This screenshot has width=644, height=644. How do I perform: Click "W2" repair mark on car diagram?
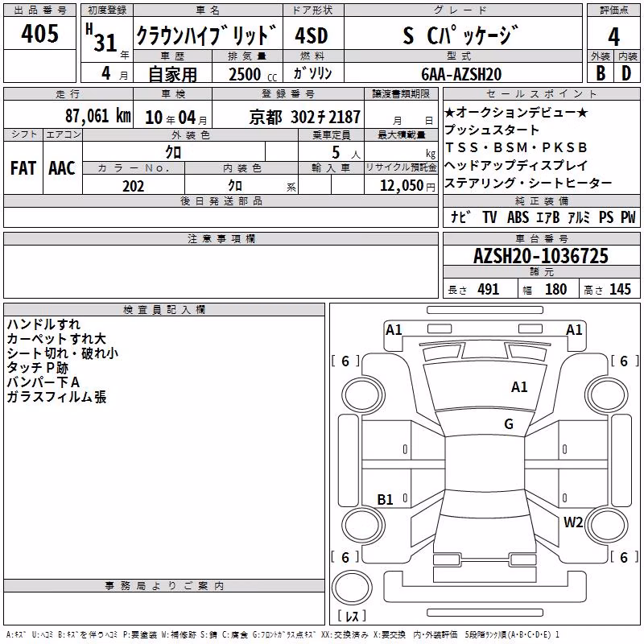pos(573,522)
